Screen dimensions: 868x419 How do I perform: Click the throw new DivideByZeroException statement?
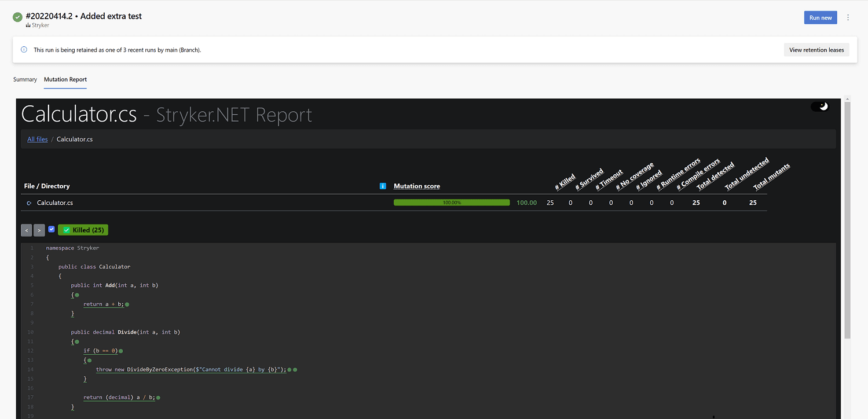click(191, 369)
